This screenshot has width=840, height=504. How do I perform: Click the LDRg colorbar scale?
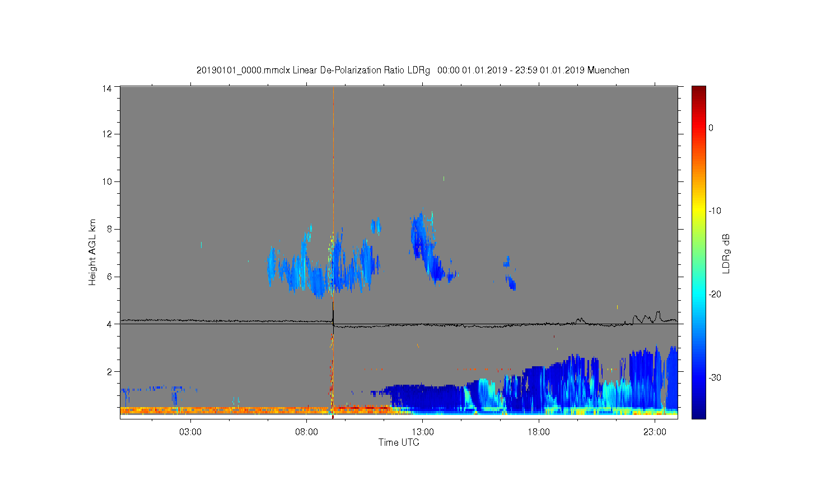pyautogui.click(x=698, y=252)
